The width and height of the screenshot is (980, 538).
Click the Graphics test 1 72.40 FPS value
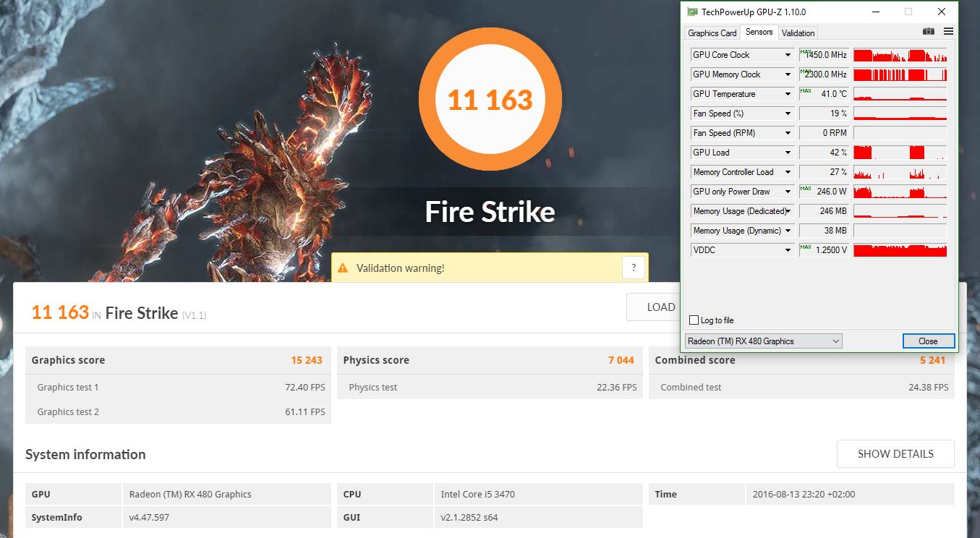[x=305, y=388]
